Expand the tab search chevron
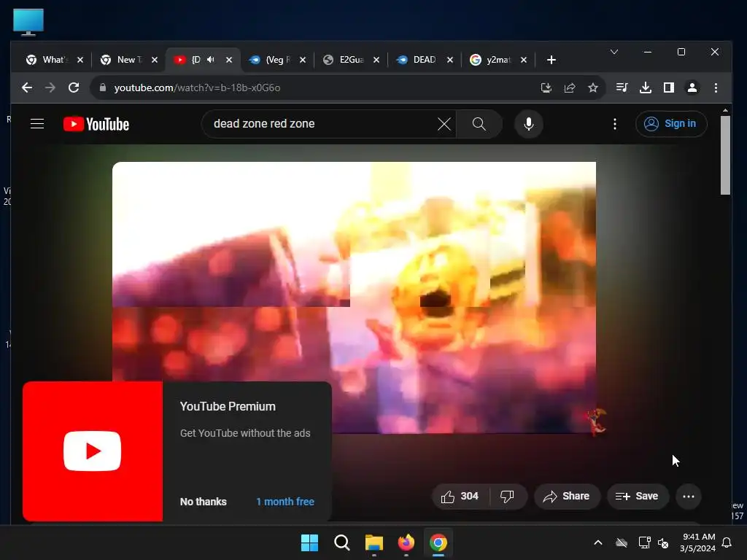 [614, 52]
